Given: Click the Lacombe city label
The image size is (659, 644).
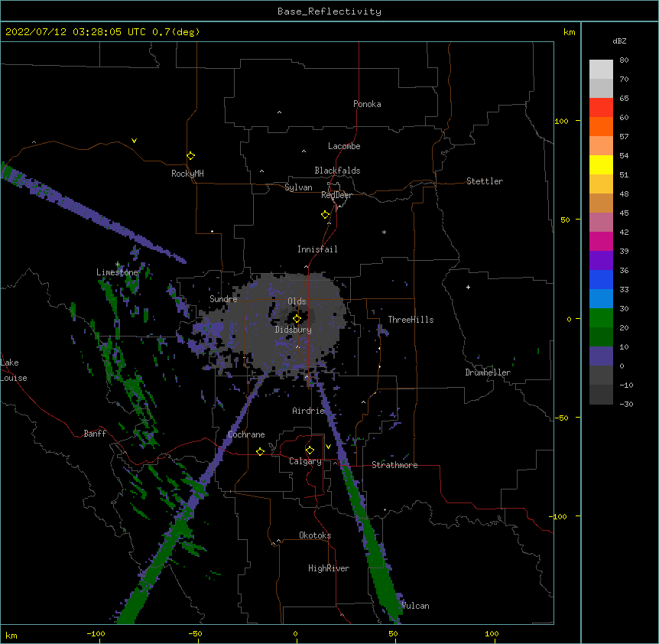Looking at the screenshot, I should pos(344,146).
